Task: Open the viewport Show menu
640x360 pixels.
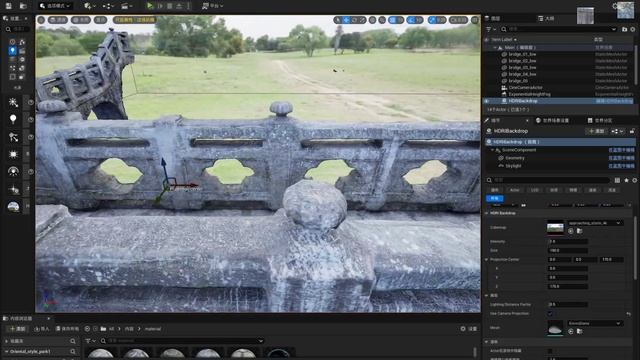Action: click(x=100, y=20)
